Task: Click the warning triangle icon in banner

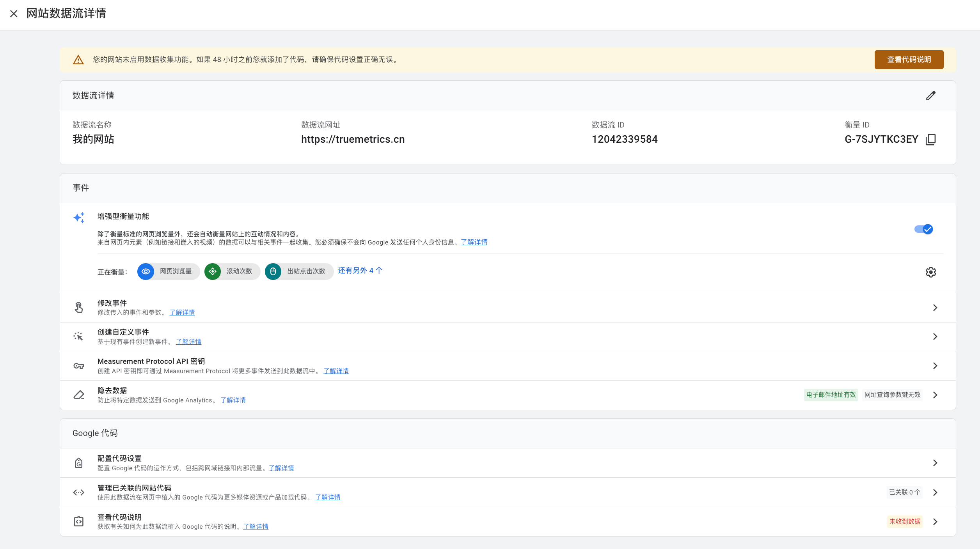Action: pyautogui.click(x=78, y=60)
